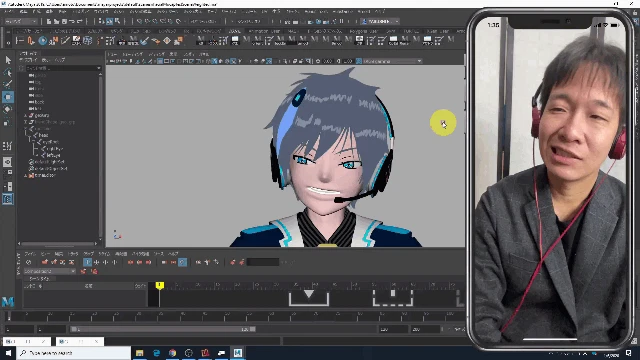Select the solid-bordered clip with triangle in the Time Editor
640x360 pixels.
309,298
